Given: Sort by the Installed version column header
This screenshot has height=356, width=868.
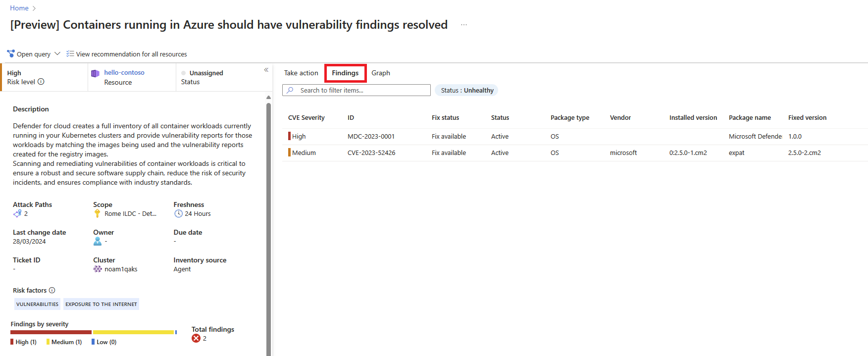Looking at the screenshot, I should click(x=693, y=118).
